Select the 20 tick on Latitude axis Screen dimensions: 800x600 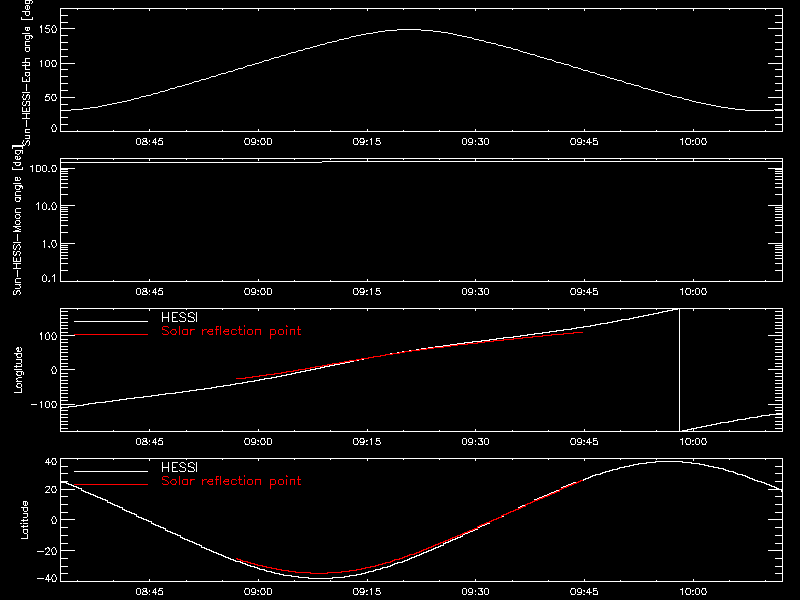[51, 489]
